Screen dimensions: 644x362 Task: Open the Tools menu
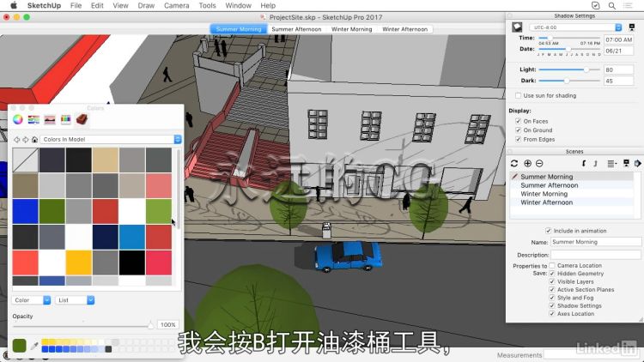(208, 6)
